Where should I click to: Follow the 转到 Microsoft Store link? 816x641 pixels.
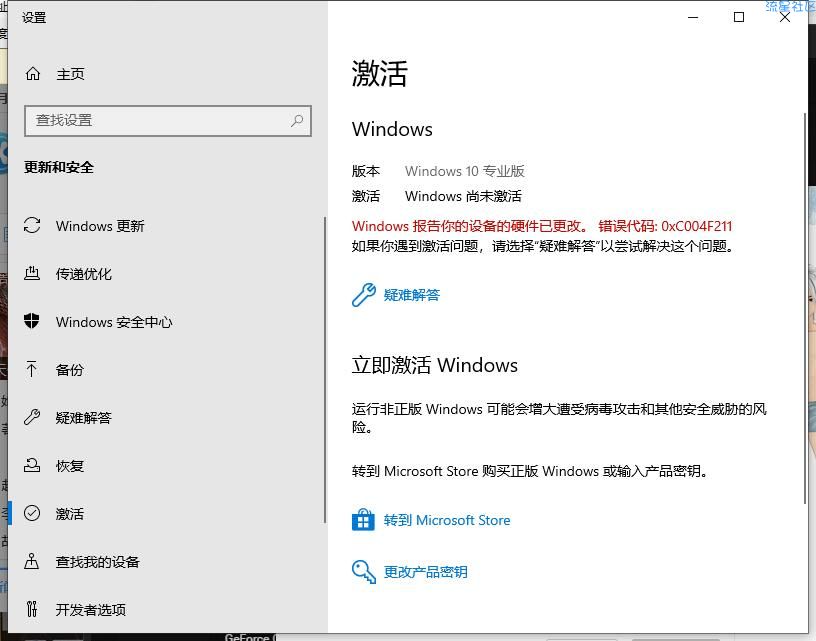pyautogui.click(x=447, y=520)
